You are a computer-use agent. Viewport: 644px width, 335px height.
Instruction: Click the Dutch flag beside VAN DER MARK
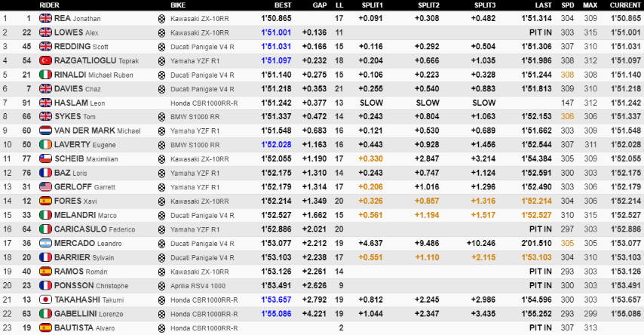(x=45, y=131)
